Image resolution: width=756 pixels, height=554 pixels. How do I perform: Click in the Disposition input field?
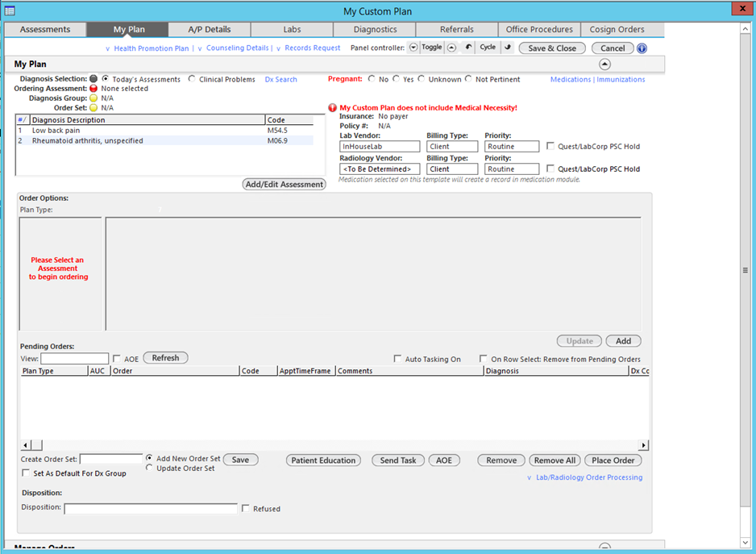(151, 509)
